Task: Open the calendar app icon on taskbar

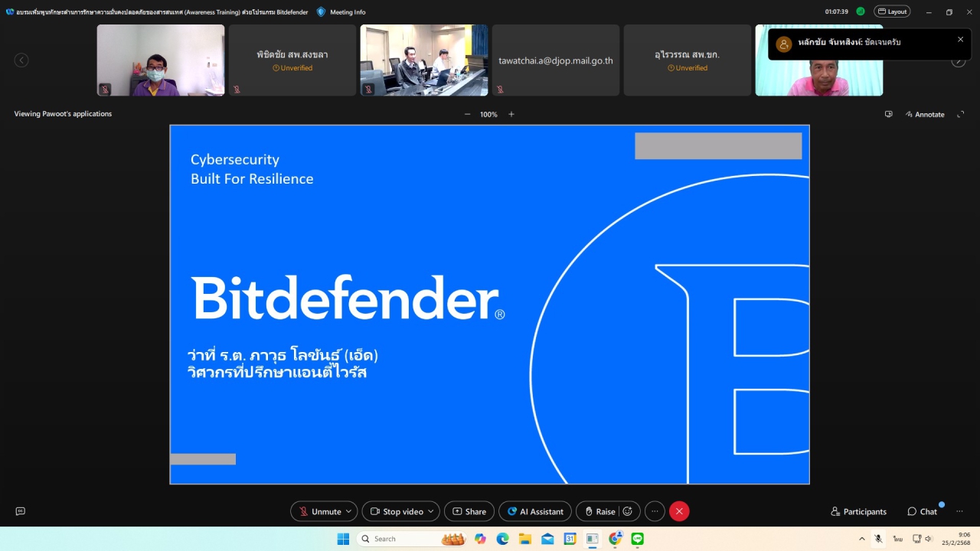Action: click(x=570, y=539)
